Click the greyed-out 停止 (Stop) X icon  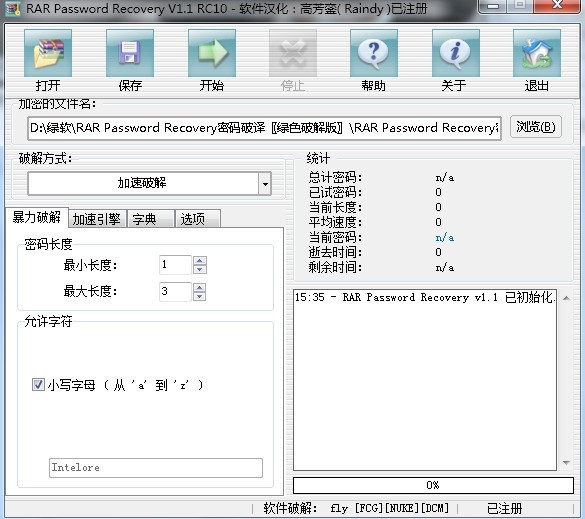(293, 53)
